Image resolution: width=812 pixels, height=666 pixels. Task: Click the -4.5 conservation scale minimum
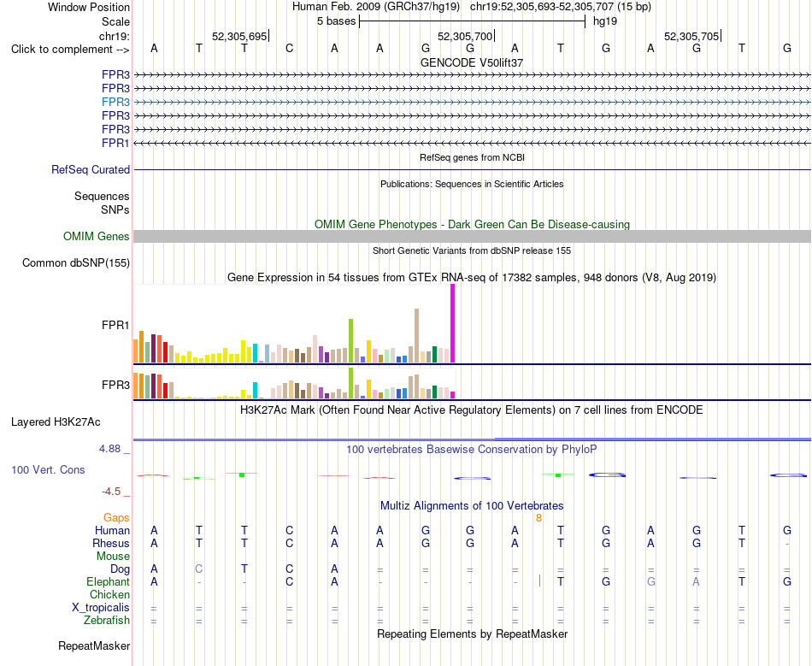[111, 492]
